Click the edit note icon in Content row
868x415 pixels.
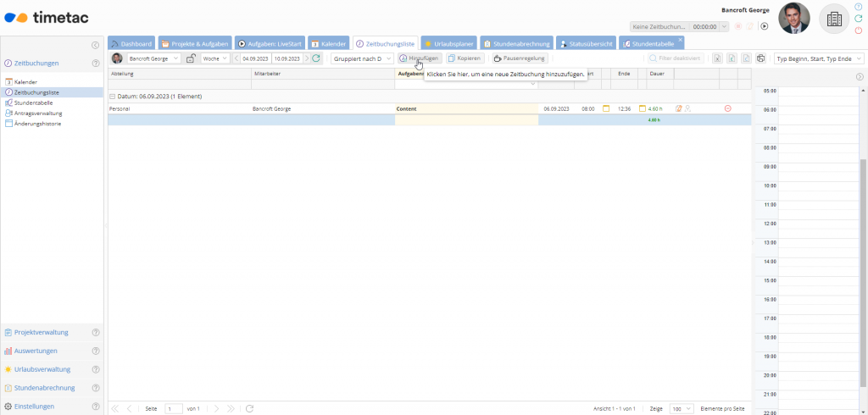(679, 108)
